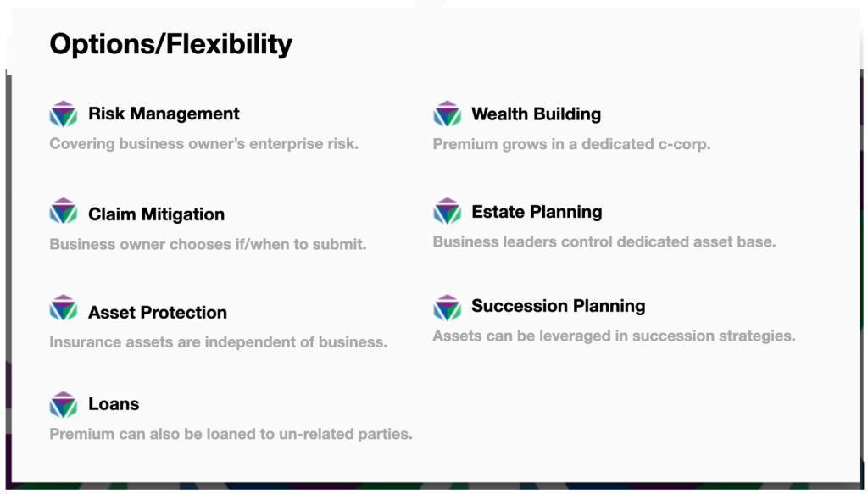
Task: Click the gem icon beside Wealth Building
Action: pyautogui.click(x=448, y=114)
